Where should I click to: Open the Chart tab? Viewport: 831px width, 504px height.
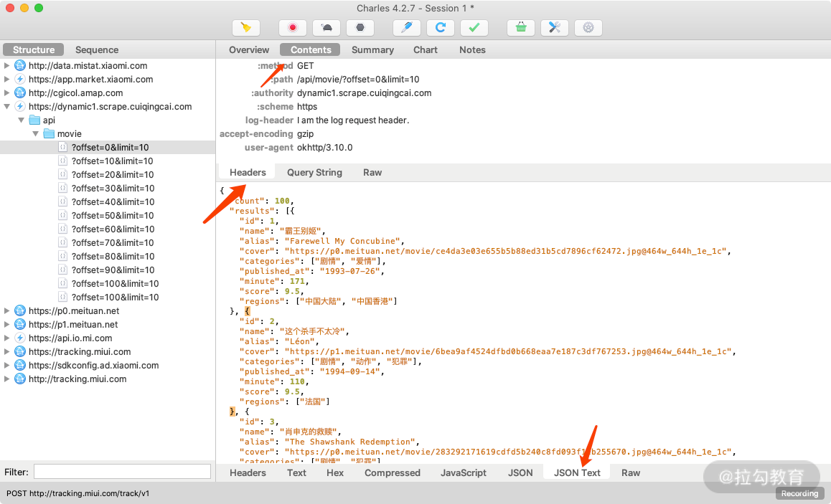pyautogui.click(x=426, y=49)
